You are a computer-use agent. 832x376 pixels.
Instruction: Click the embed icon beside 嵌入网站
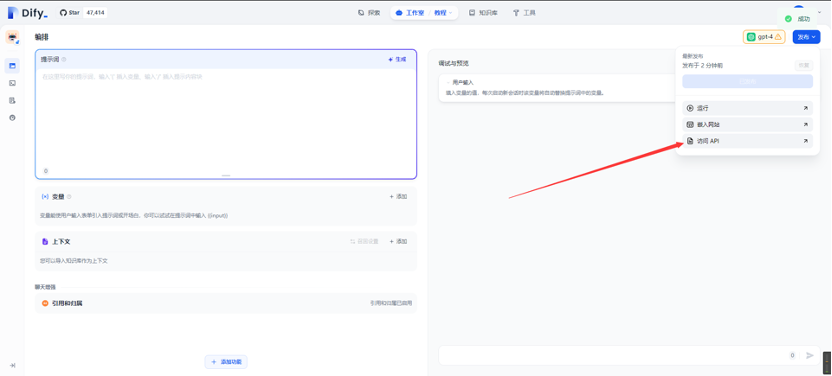coord(690,125)
